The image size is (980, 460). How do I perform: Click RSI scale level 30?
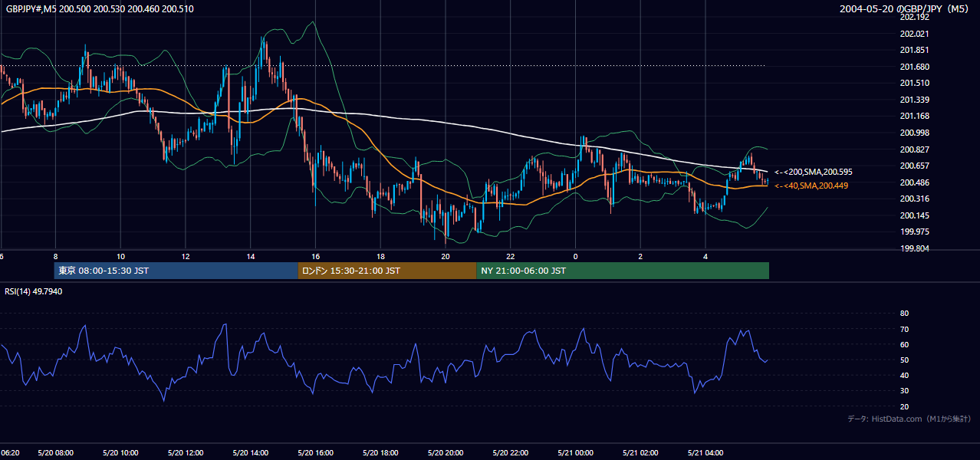pos(904,391)
